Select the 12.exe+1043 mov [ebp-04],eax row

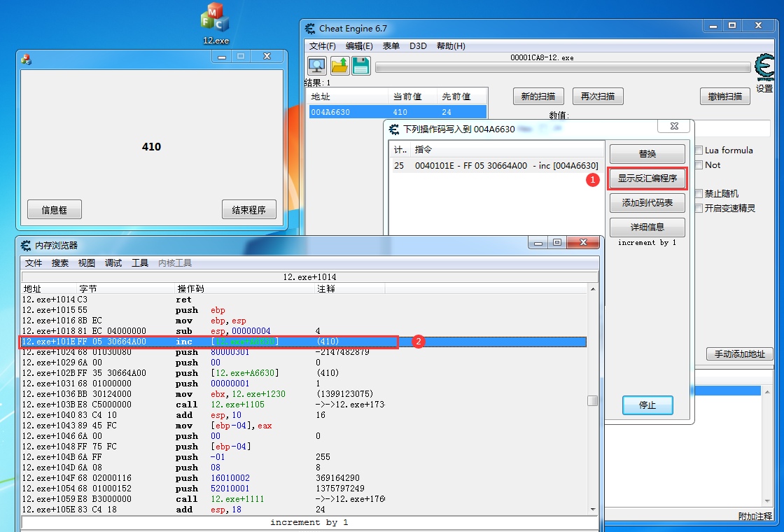pos(304,426)
